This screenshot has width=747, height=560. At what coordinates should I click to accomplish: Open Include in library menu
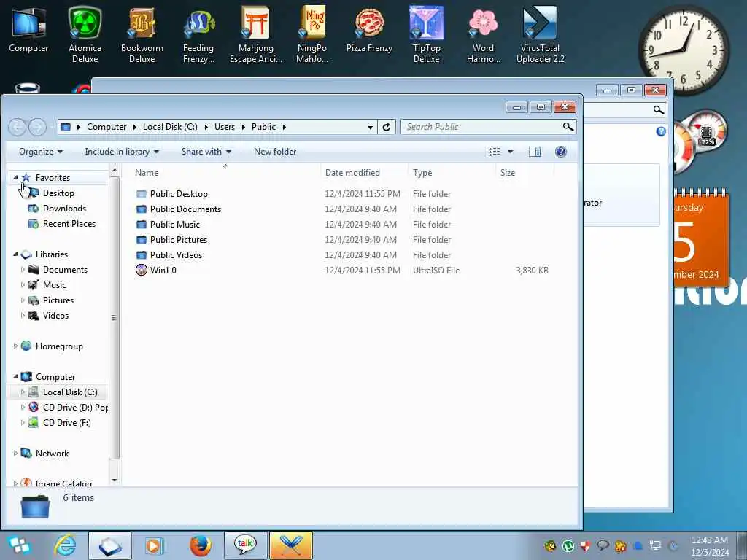pyautogui.click(x=122, y=152)
